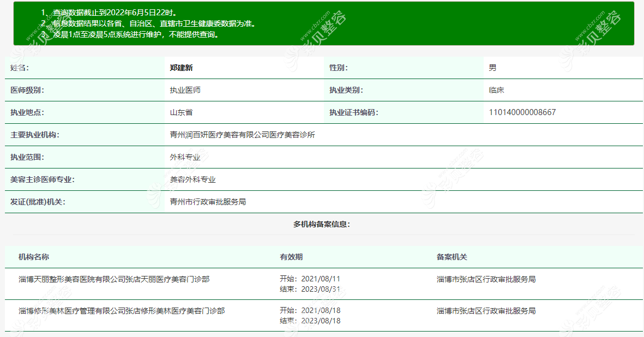Image resolution: width=644 pixels, height=337 pixels.
Task: Select the value 执业医师
Action: pos(185,91)
